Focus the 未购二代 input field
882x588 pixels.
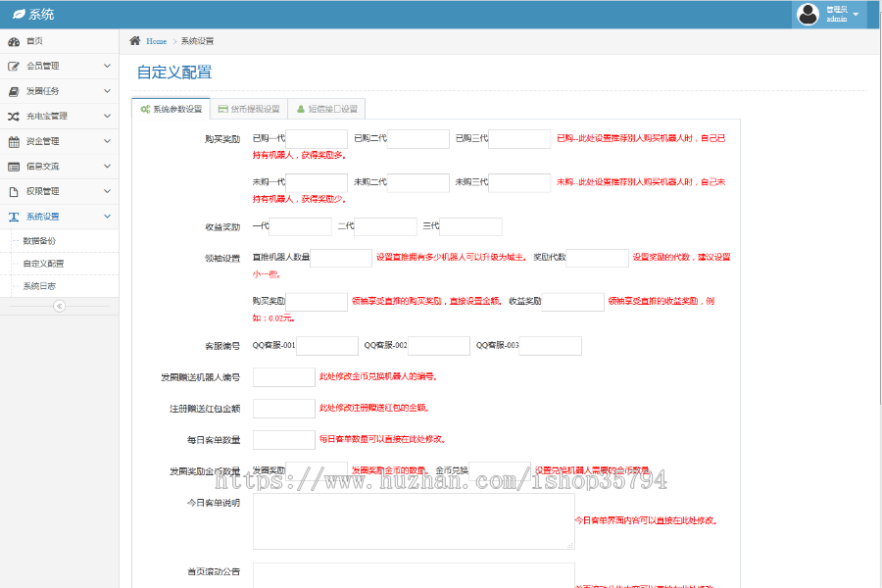point(417,183)
